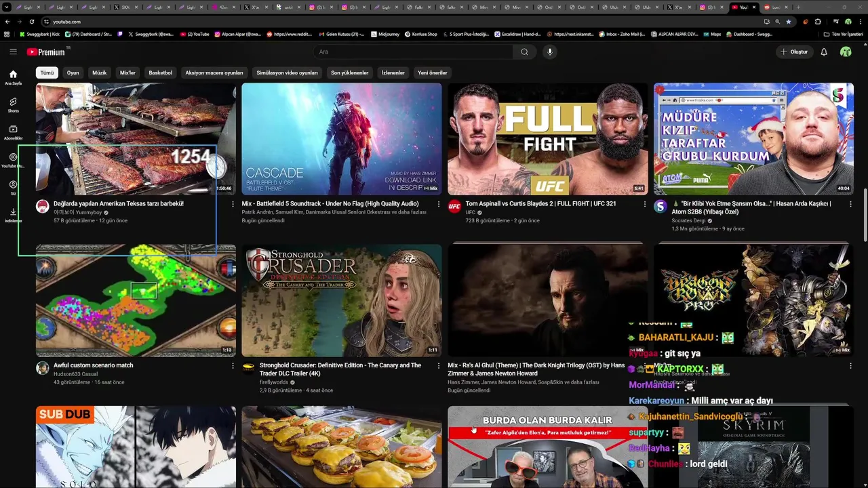
Task: Select the Mix'ler filter chip
Action: (127, 73)
